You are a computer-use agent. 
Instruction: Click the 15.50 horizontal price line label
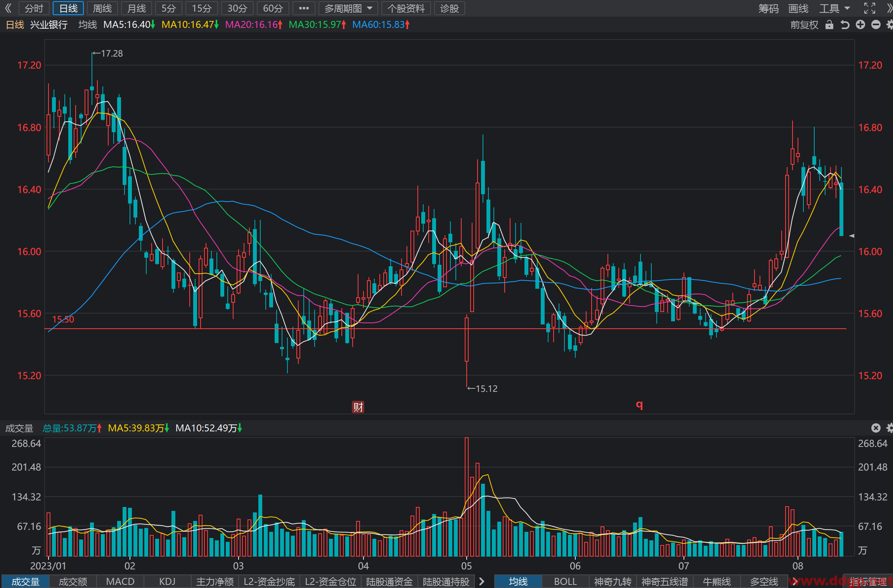coord(63,319)
